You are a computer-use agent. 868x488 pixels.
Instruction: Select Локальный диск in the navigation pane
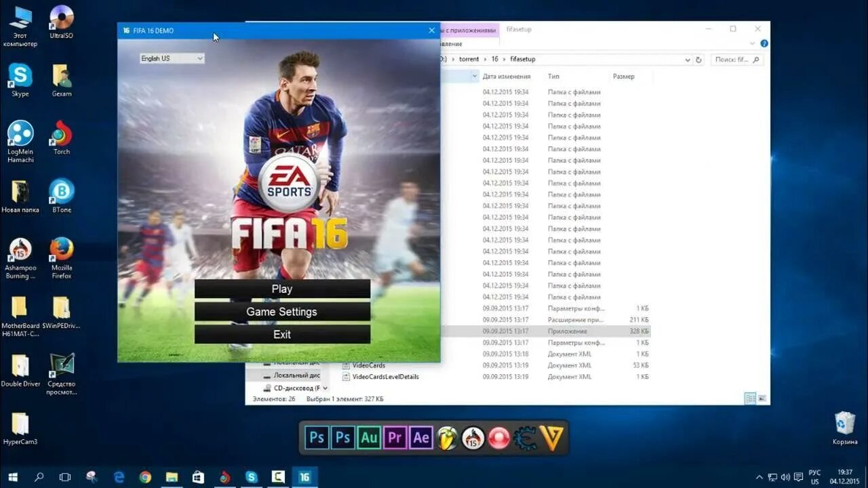[297, 375]
